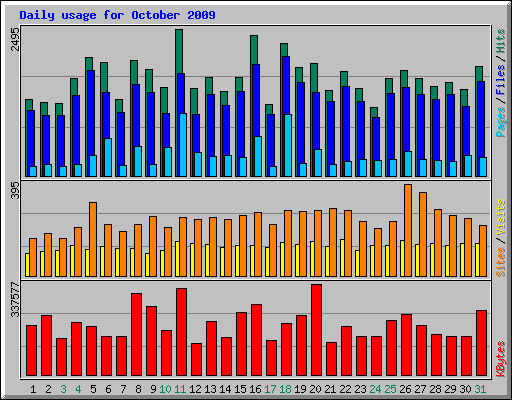Screen dimensions: 512x400
Task: Click the tallest green hits bar for day 11
Action: (179, 51)
